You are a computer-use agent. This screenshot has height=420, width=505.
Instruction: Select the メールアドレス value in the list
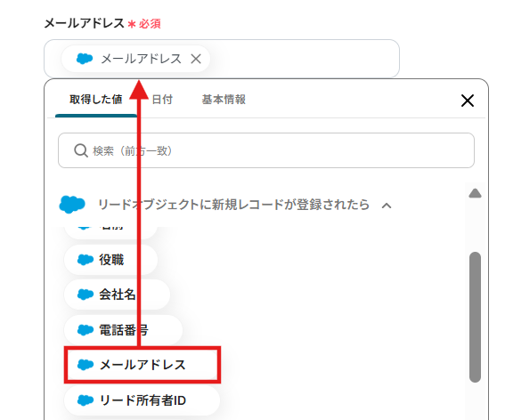[143, 365]
